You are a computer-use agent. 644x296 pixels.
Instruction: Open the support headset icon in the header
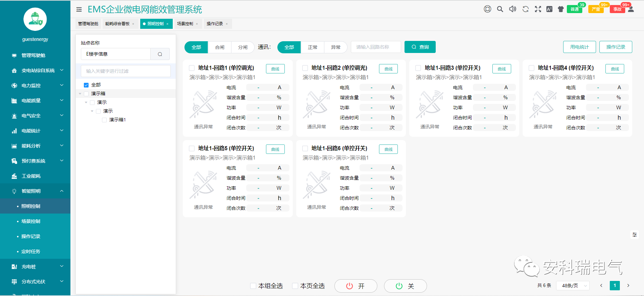[487, 9]
